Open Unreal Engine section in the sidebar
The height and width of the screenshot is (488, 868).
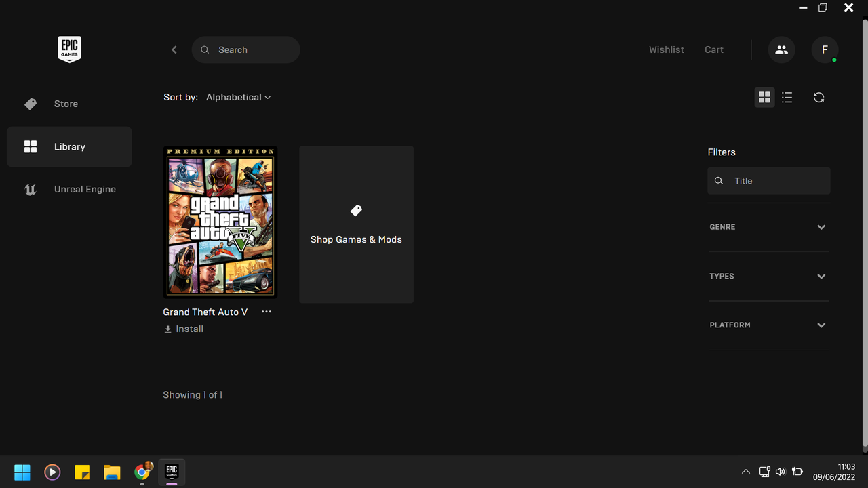click(x=69, y=189)
